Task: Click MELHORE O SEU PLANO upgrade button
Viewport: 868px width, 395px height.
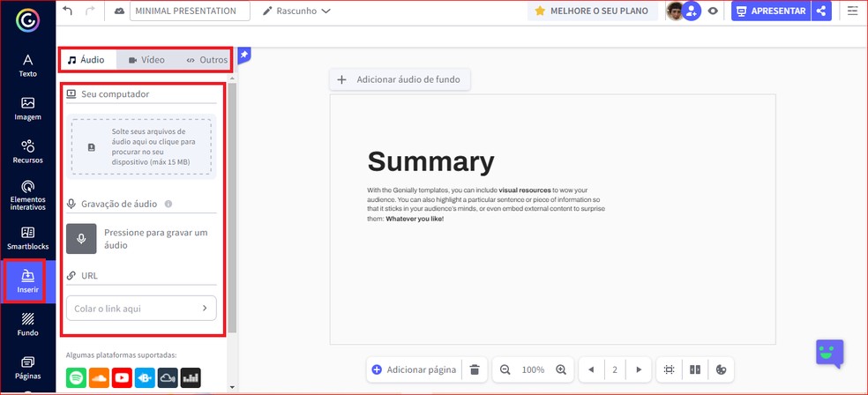Action: coord(592,11)
